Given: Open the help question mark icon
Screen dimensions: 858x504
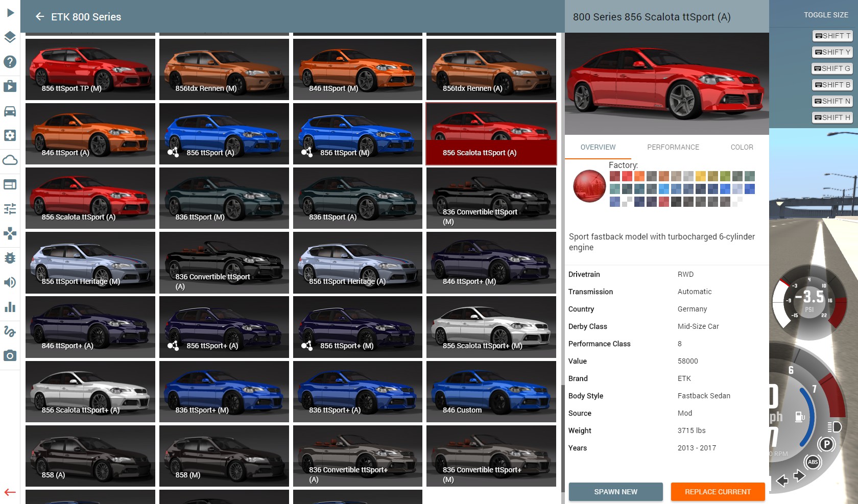Looking at the screenshot, I should pyautogui.click(x=10, y=62).
